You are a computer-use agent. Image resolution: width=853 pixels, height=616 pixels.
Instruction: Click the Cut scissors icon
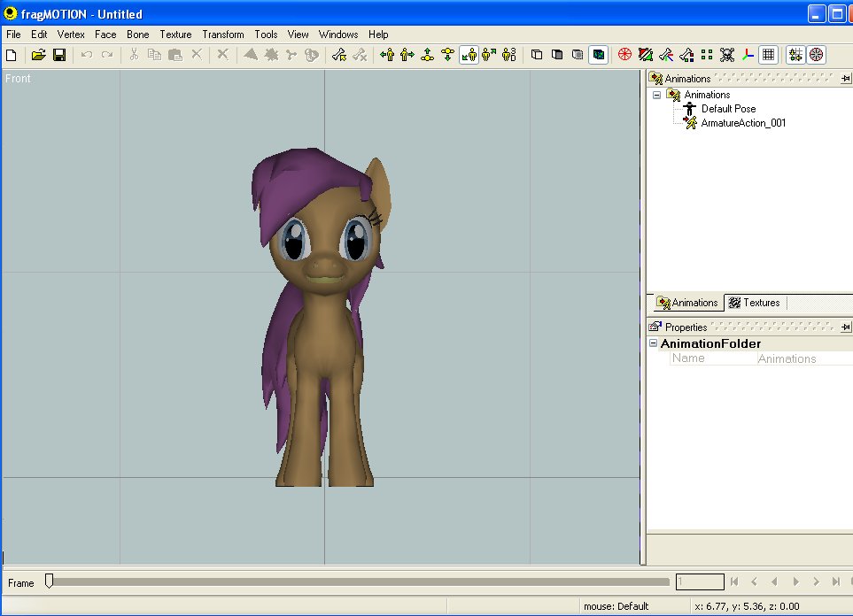[x=134, y=55]
